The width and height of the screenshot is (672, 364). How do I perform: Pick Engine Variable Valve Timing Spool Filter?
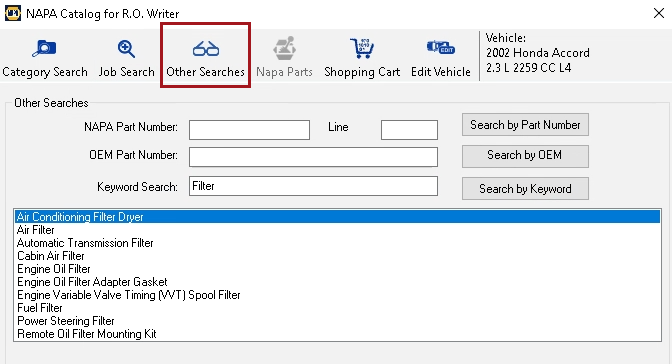point(337,295)
